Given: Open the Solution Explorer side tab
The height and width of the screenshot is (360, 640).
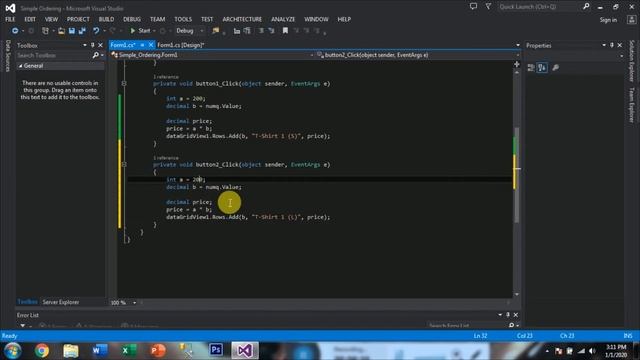Looking at the screenshot, I should pos(632,60).
